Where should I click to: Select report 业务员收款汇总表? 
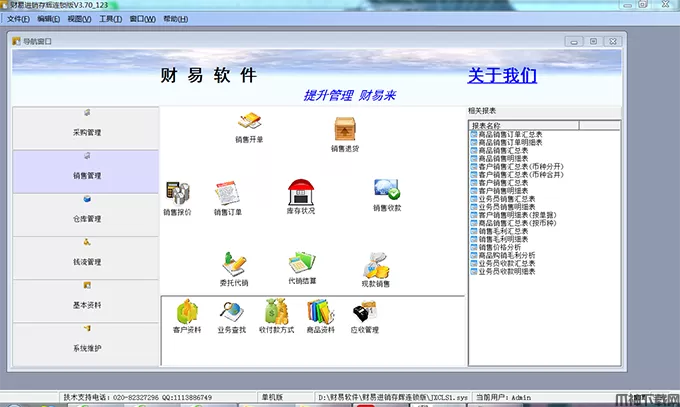pyautogui.click(x=503, y=263)
